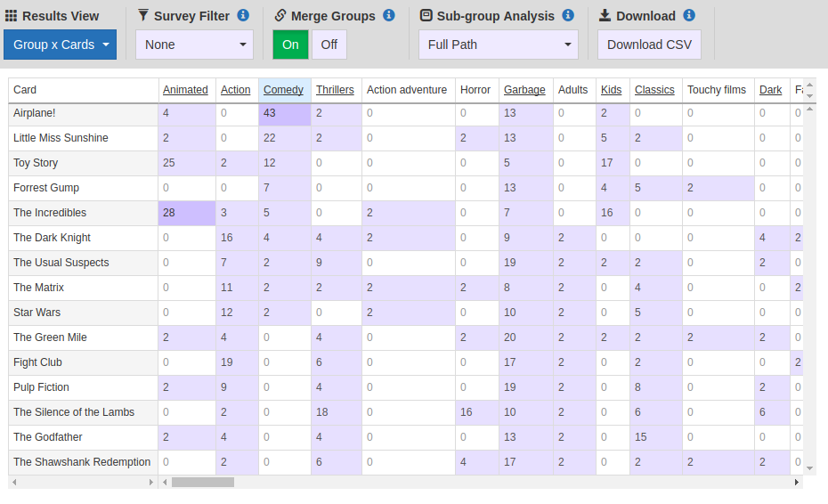Click the Card column header
The width and height of the screenshot is (828, 504).
click(x=25, y=90)
